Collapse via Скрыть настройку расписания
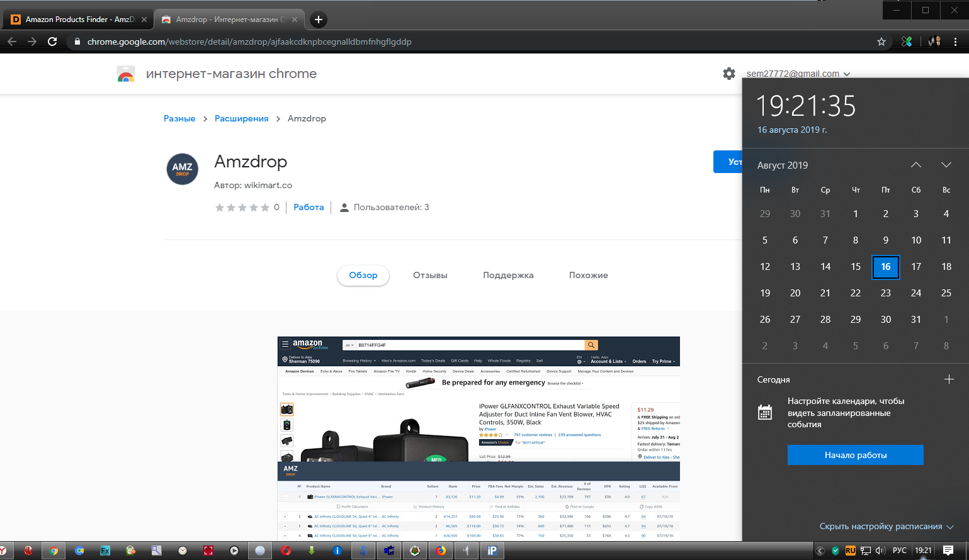 887,527
